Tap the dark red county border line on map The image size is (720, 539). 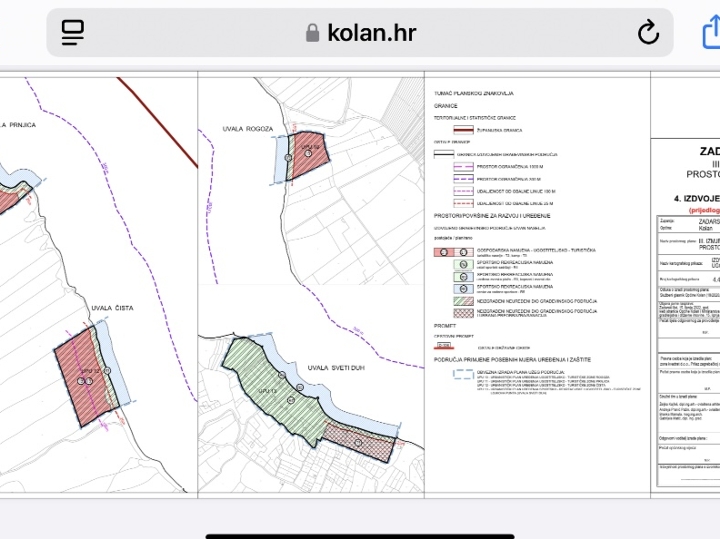[x=158, y=122]
